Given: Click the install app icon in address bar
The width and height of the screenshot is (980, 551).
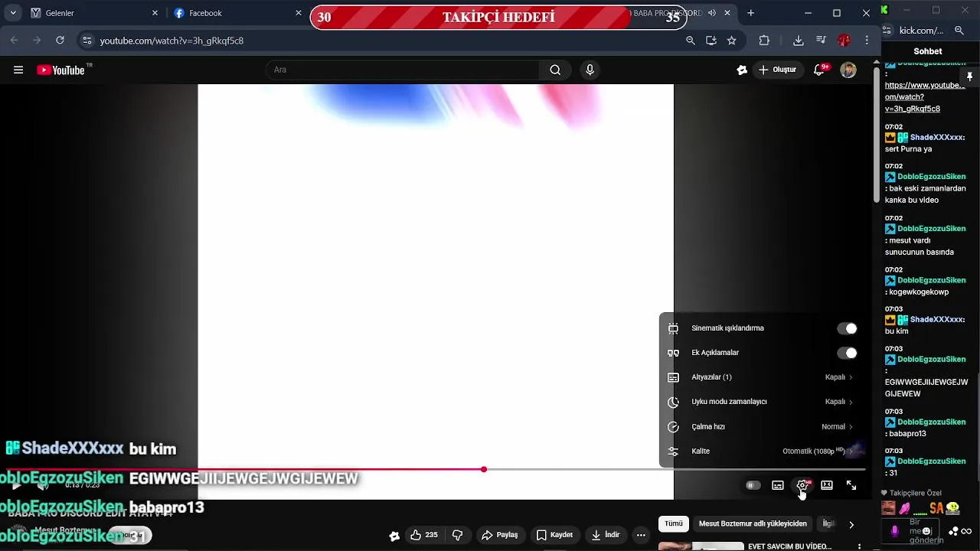Looking at the screenshot, I should point(711,41).
